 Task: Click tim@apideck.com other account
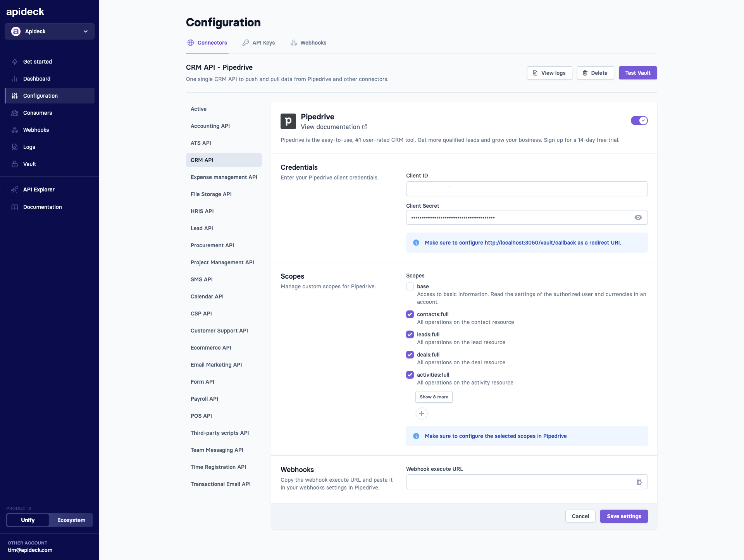click(30, 550)
